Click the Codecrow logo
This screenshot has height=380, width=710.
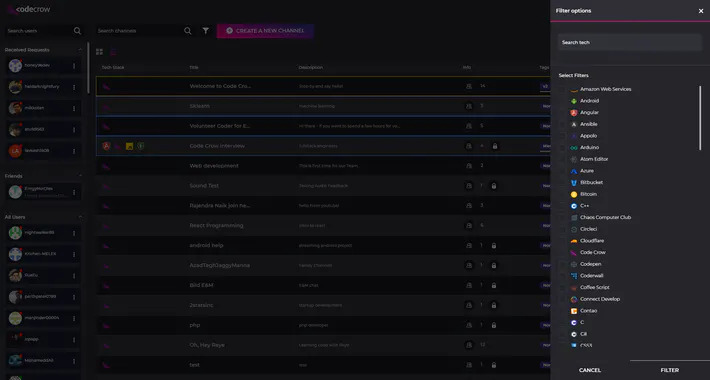tap(29, 10)
